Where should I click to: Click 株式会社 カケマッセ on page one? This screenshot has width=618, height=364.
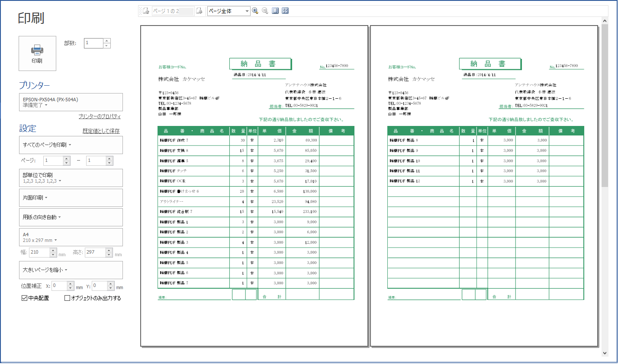182,79
